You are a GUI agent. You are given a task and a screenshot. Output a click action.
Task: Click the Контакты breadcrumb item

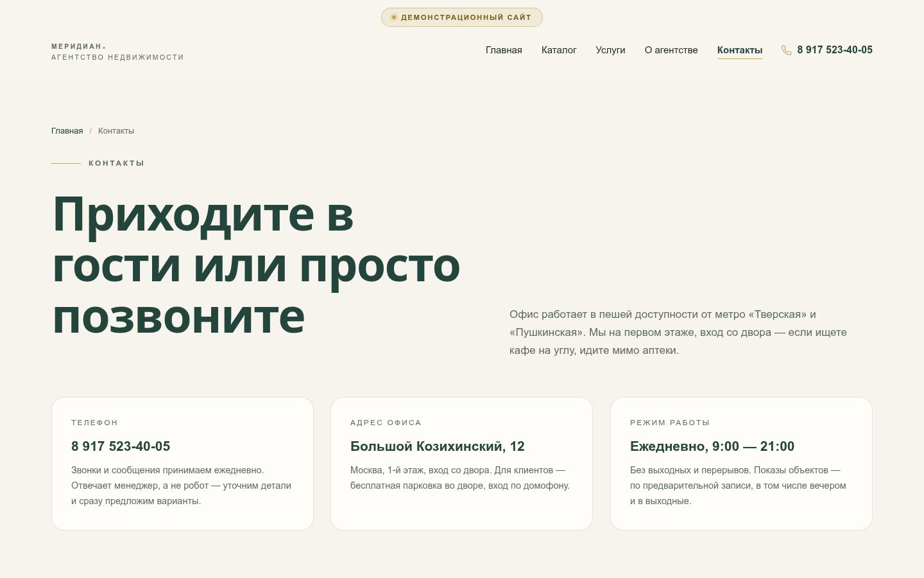click(116, 131)
